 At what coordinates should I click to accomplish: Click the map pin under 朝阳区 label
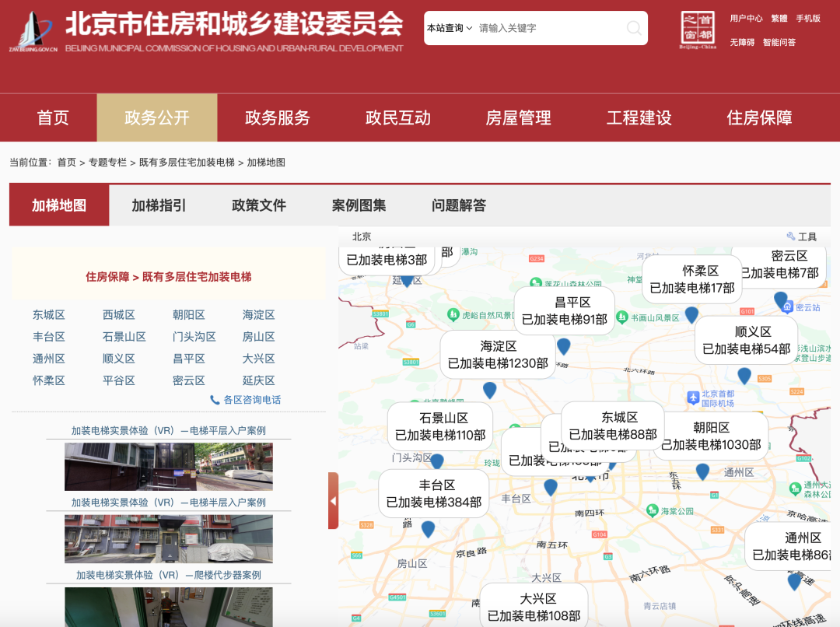click(x=702, y=471)
